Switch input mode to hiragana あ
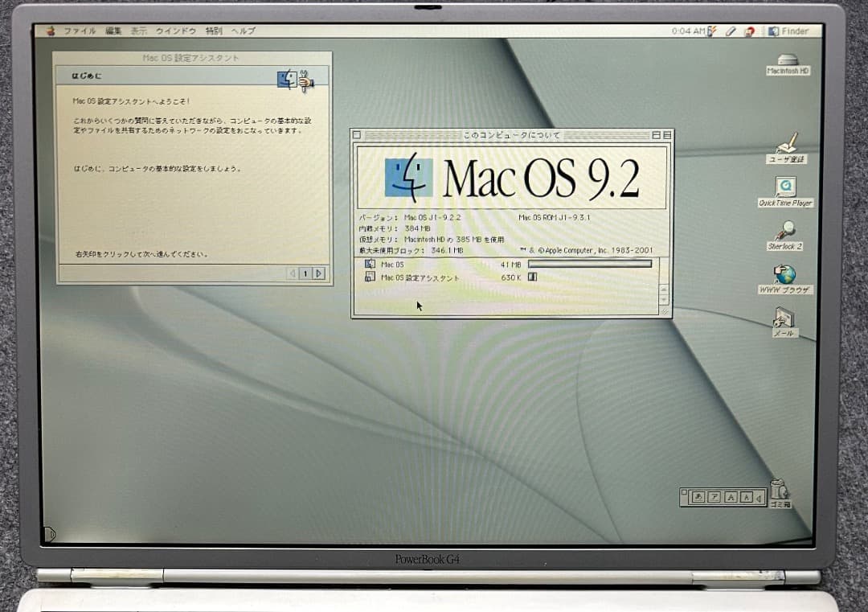This screenshot has height=612, width=868. (698, 497)
